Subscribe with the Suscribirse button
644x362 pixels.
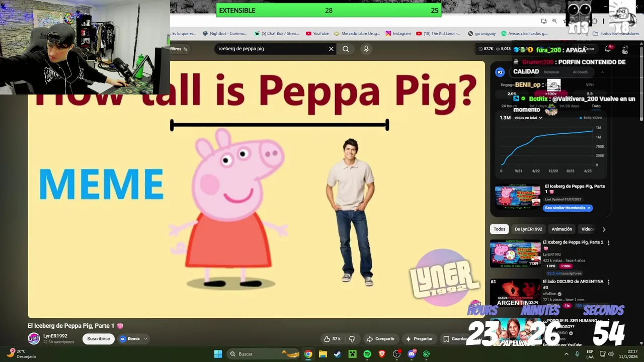click(x=99, y=339)
